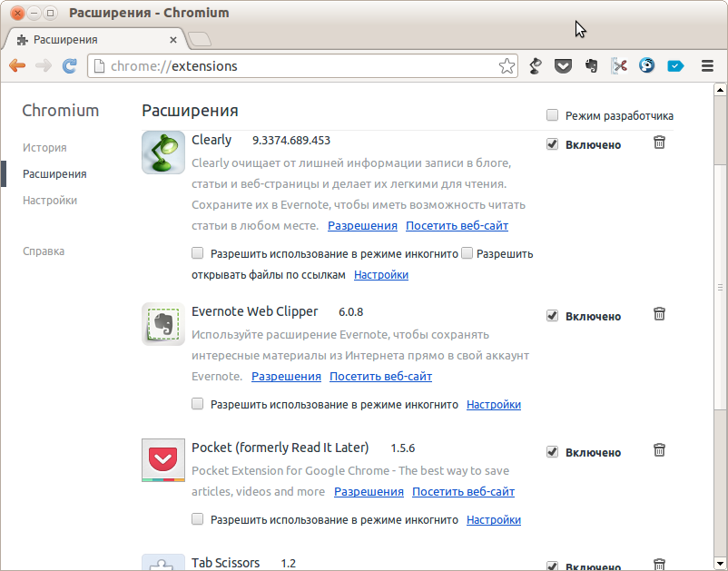View Разрешения for Pocket

pyautogui.click(x=369, y=492)
